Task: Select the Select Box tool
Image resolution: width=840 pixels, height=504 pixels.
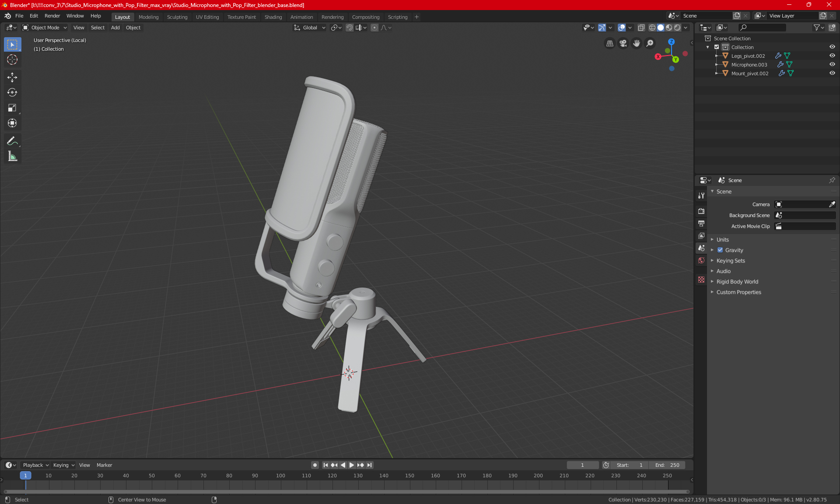Action: (12, 44)
